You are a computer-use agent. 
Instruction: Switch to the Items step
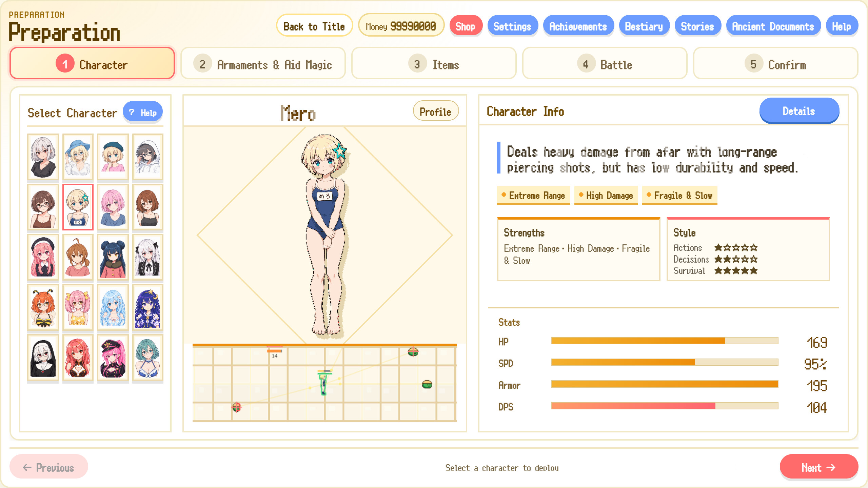[x=434, y=63]
